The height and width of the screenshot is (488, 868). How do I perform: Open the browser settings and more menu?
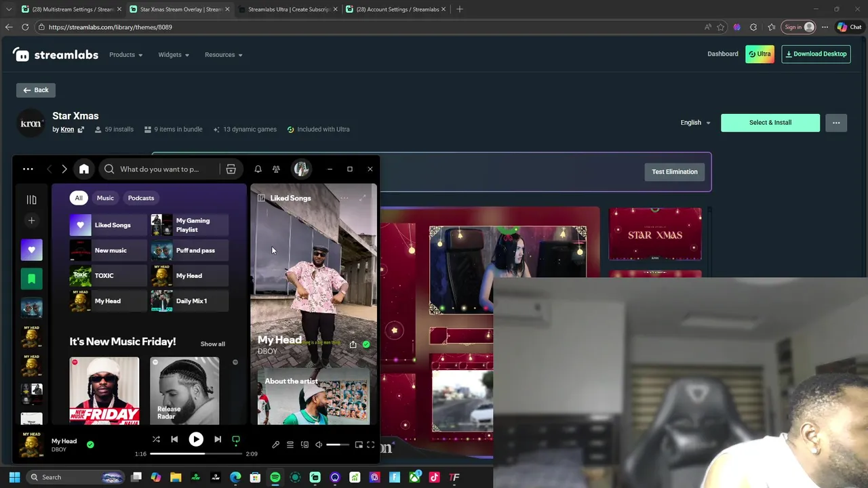[825, 27]
